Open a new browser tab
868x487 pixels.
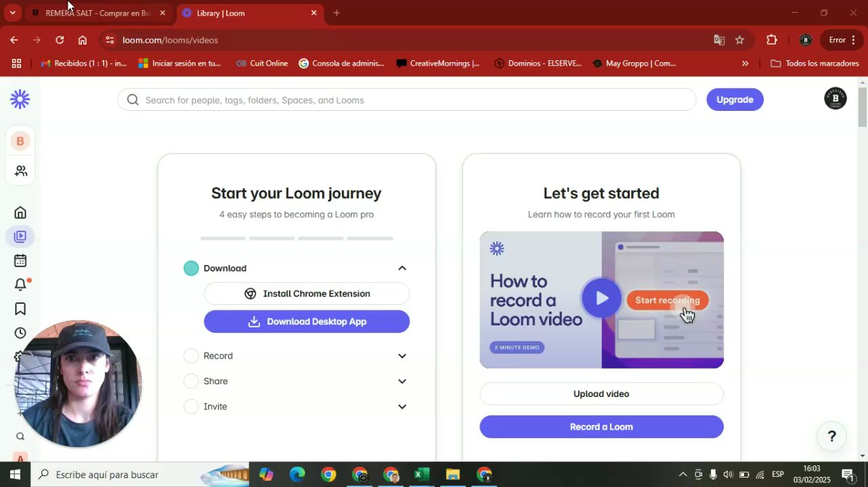click(337, 13)
